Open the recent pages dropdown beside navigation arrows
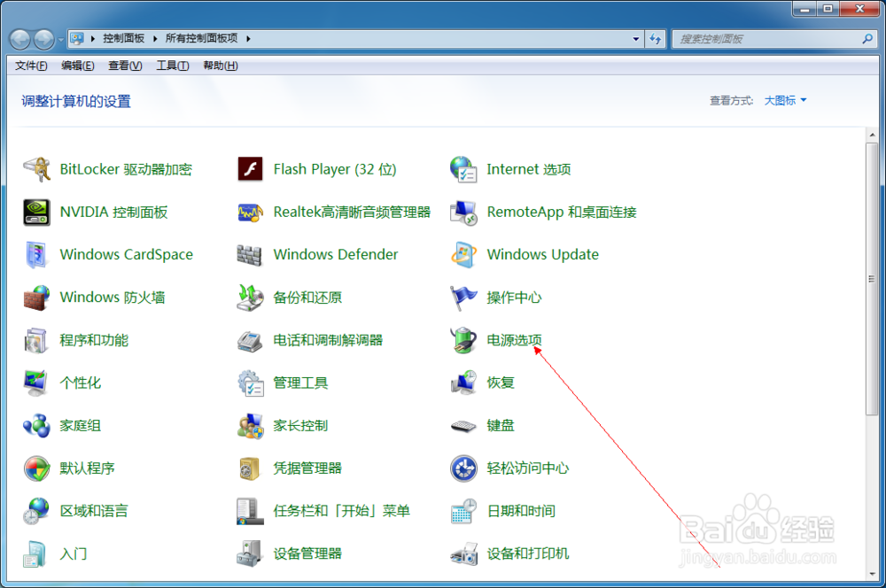Screen dimensions: 886x588 click(x=60, y=40)
